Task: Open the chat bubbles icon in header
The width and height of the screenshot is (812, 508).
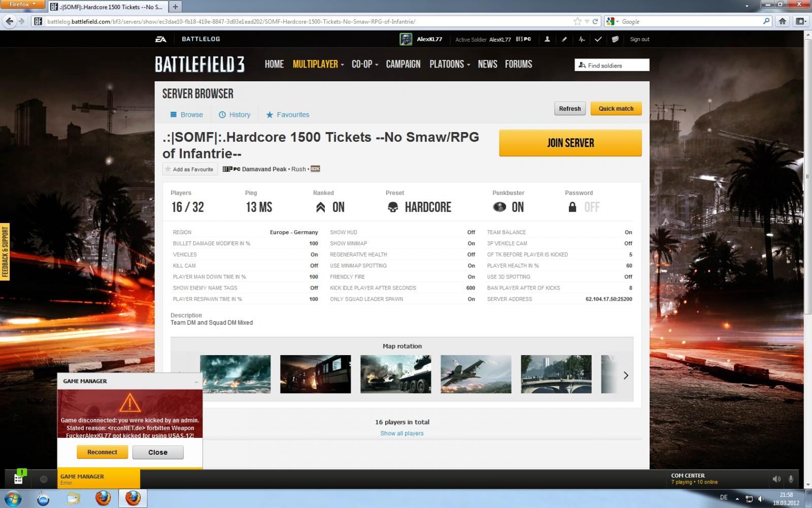Action: (615, 39)
